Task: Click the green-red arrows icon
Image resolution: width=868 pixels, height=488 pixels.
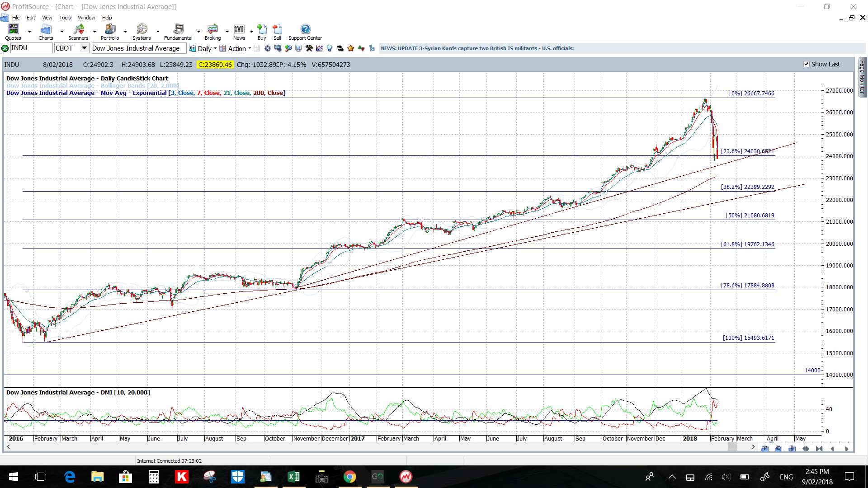Action: [361, 48]
